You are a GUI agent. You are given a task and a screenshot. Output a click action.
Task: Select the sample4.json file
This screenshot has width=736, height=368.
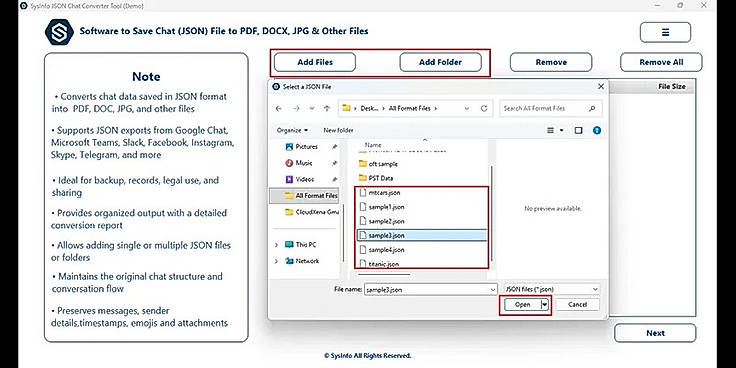pyautogui.click(x=381, y=250)
